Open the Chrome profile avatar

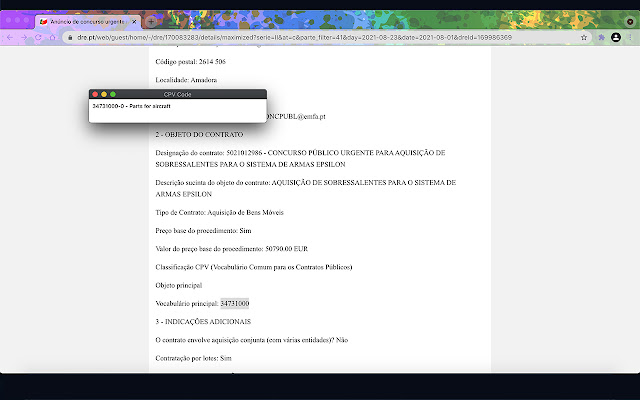[616, 38]
